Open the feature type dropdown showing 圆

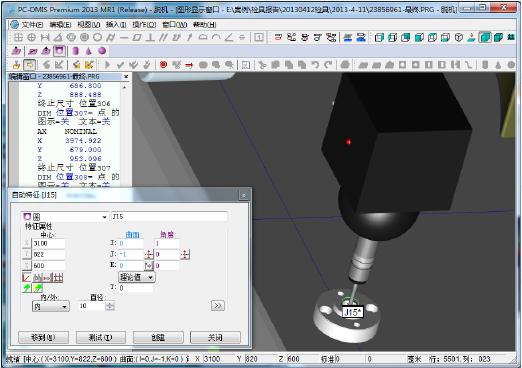[x=65, y=217]
